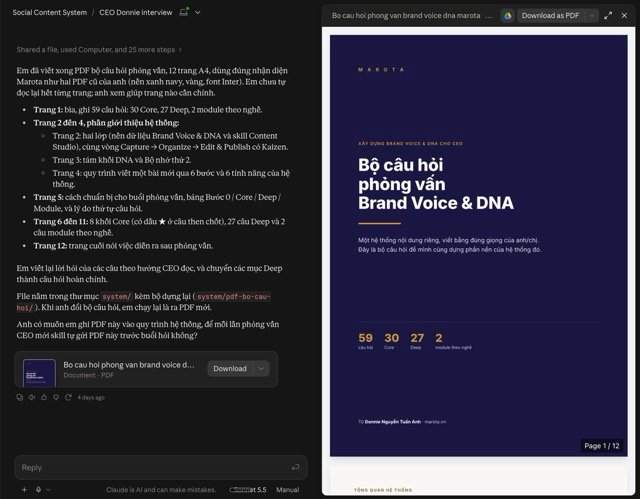Image resolution: width=640 pixels, height=499 pixels.
Task: Open dropdown arrow beside the attachment Download button
Action: pyautogui.click(x=261, y=368)
